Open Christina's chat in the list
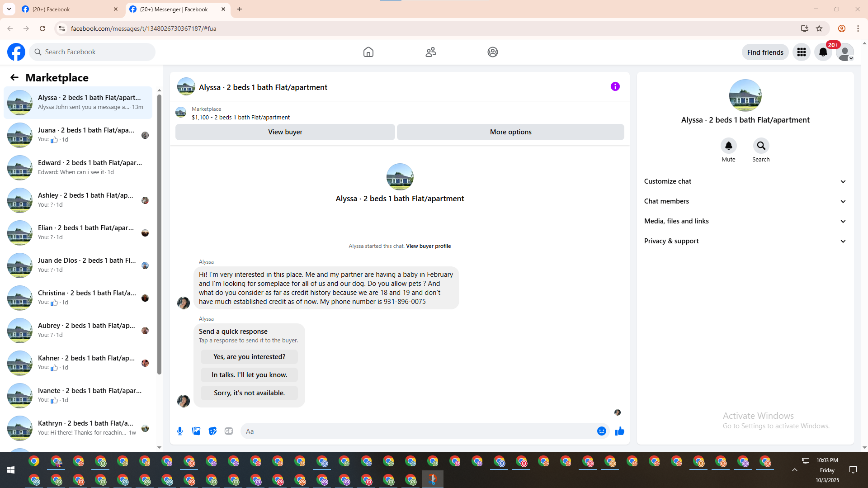868x488 pixels. (x=78, y=298)
